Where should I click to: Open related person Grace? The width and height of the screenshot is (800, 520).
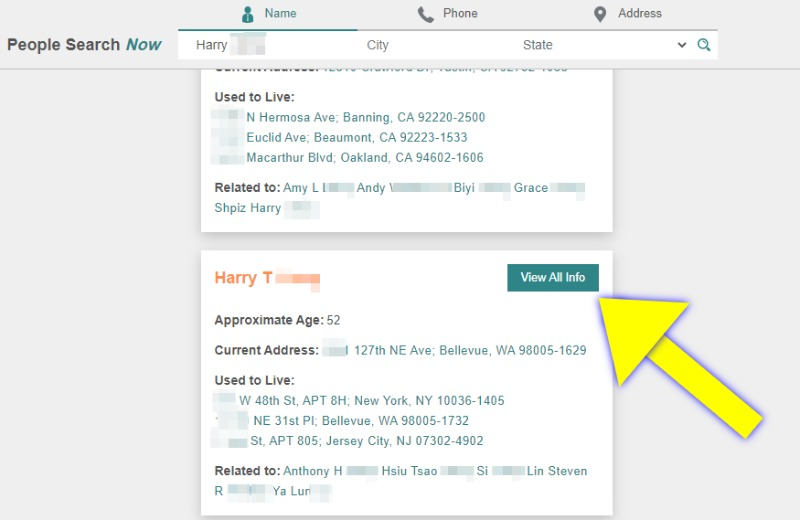[549, 188]
